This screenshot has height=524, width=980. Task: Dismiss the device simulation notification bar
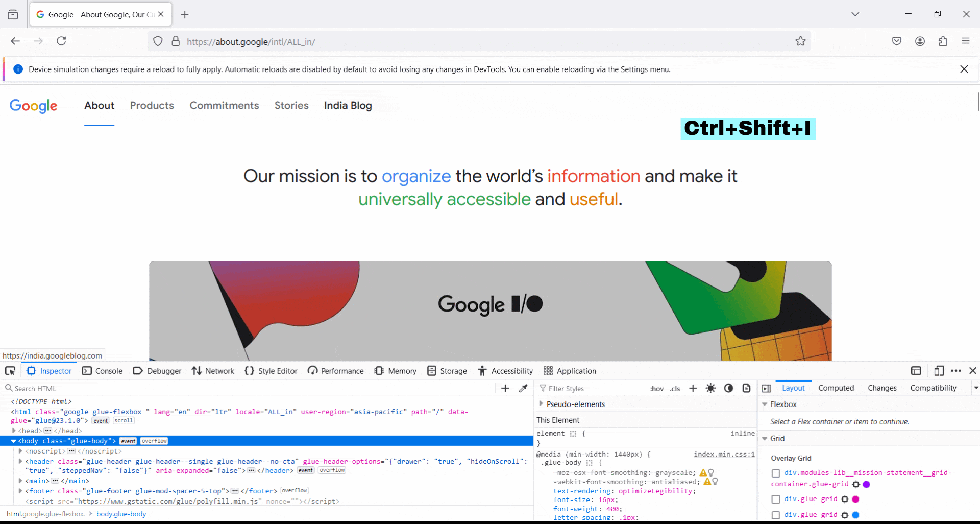[964, 69]
